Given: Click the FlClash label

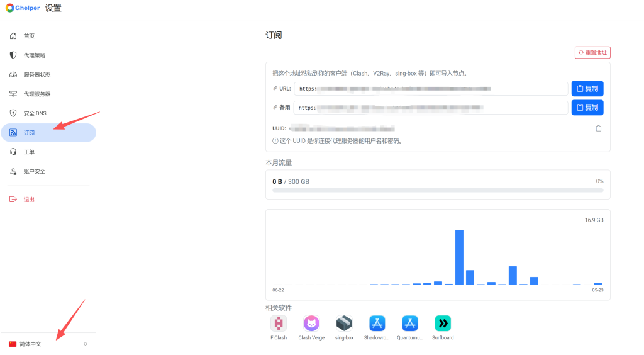Looking at the screenshot, I should click(x=279, y=338).
